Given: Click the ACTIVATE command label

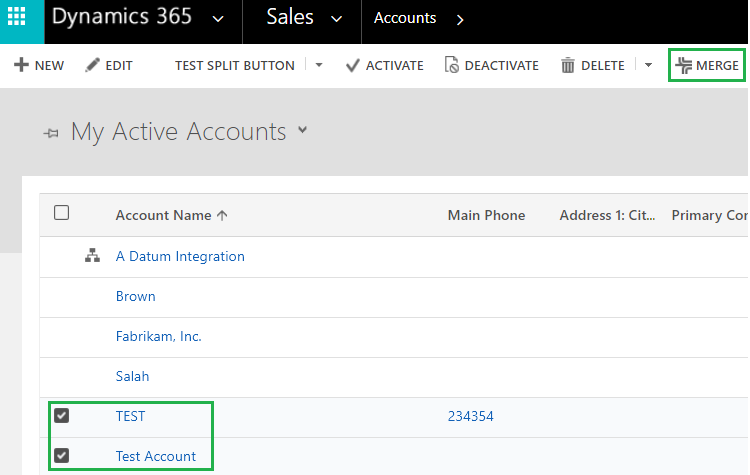Looking at the screenshot, I should point(395,66).
